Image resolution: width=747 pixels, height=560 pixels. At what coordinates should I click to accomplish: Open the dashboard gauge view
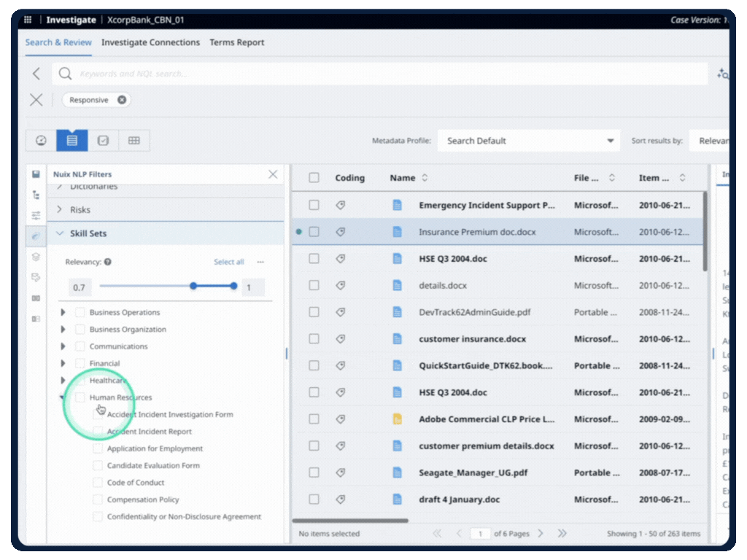click(x=41, y=141)
